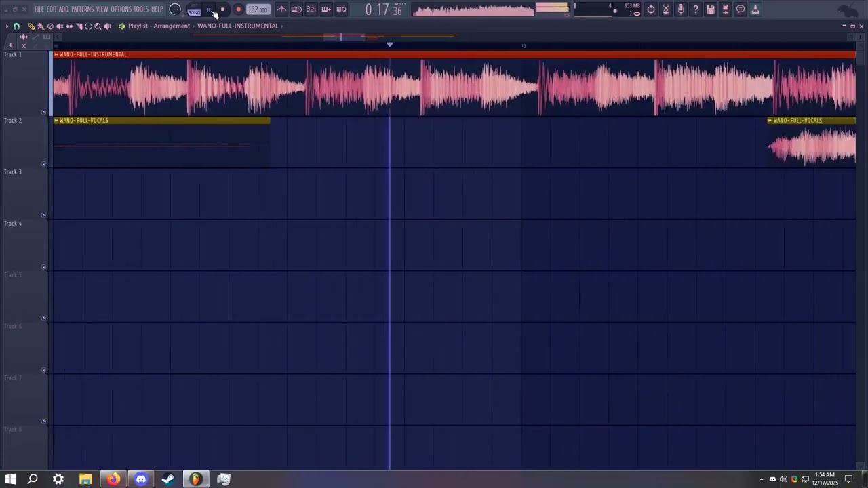Mute Track 3 via its mute dot

(44, 216)
